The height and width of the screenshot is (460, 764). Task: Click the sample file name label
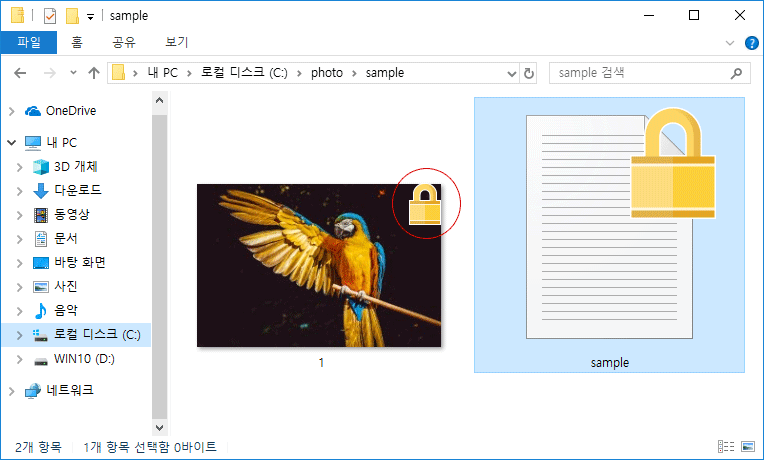pyautogui.click(x=610, y=363)
